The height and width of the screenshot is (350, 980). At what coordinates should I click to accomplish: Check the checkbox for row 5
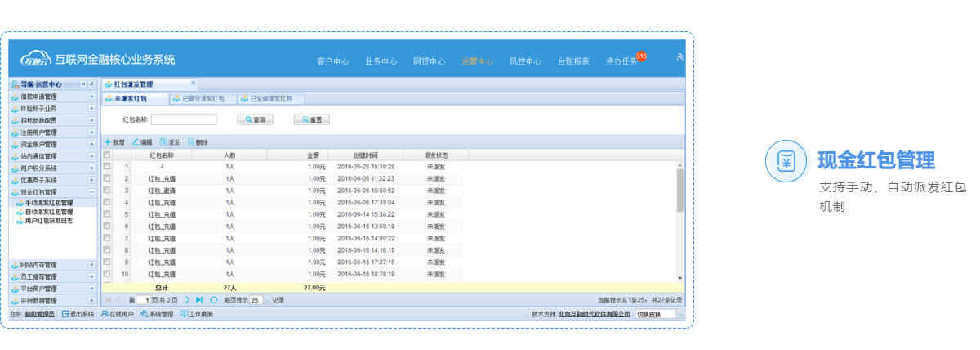(x=107, y=214)
